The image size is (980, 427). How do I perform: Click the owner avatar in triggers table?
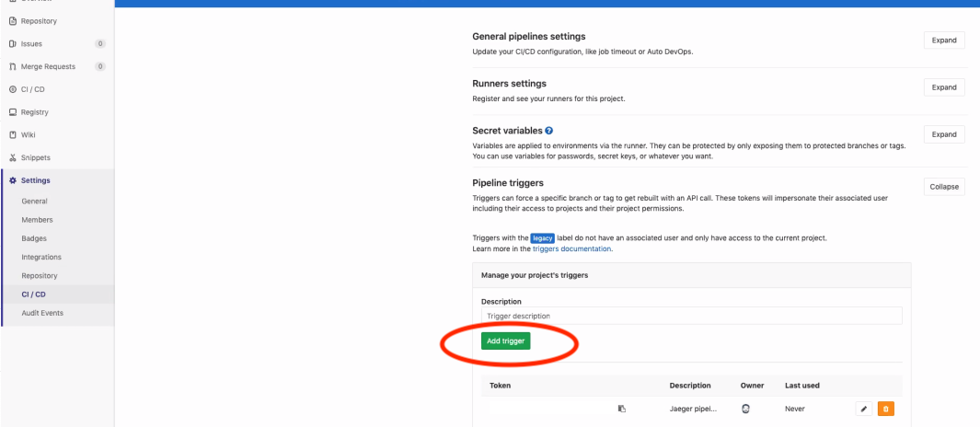tap(745, 409)
